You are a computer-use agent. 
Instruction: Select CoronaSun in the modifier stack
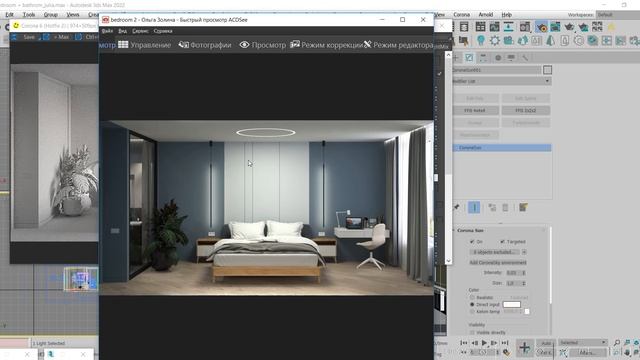pyautogui.click(x=502, y=148)
